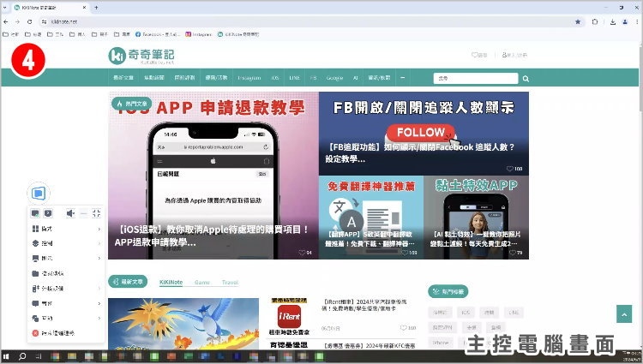Select FB in the site navigation

[x=313, y=78]
